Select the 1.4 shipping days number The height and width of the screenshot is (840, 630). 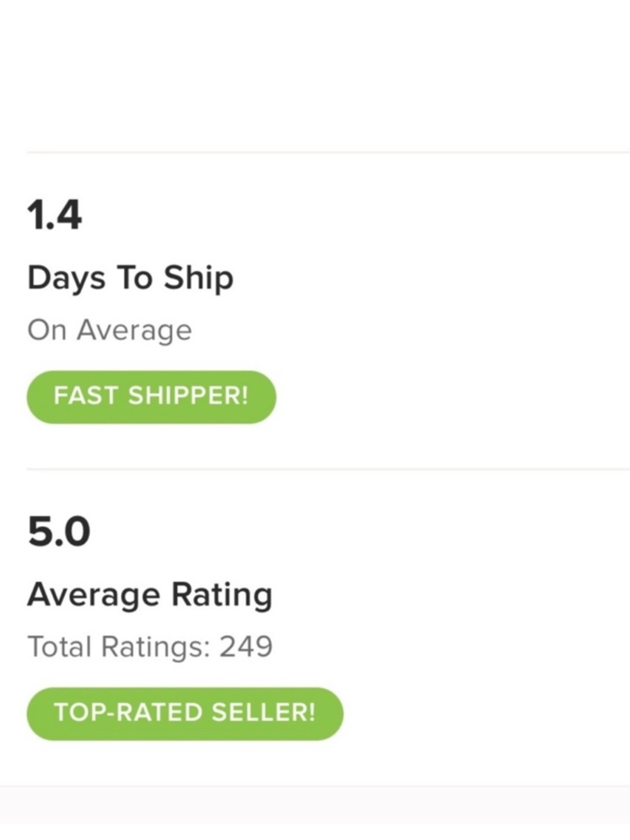tap(54, 215)
